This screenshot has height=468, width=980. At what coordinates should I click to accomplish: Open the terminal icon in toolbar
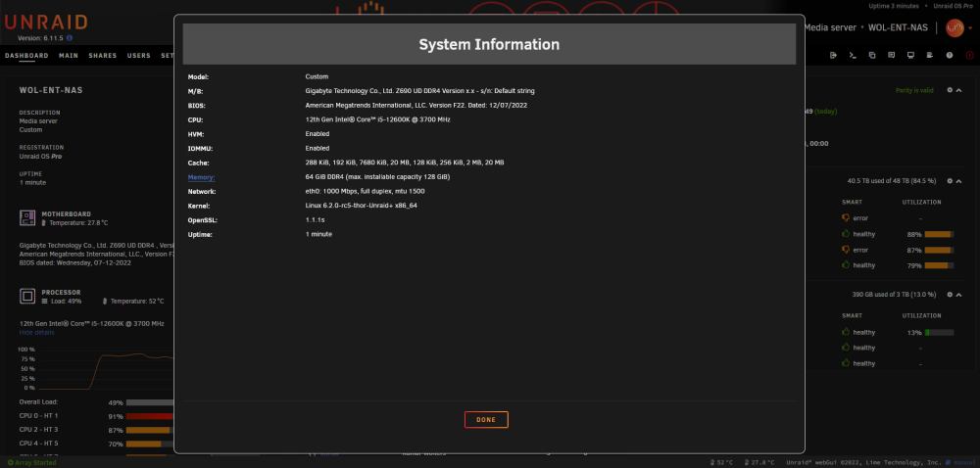pyautogui.click(x=853, y=56)
